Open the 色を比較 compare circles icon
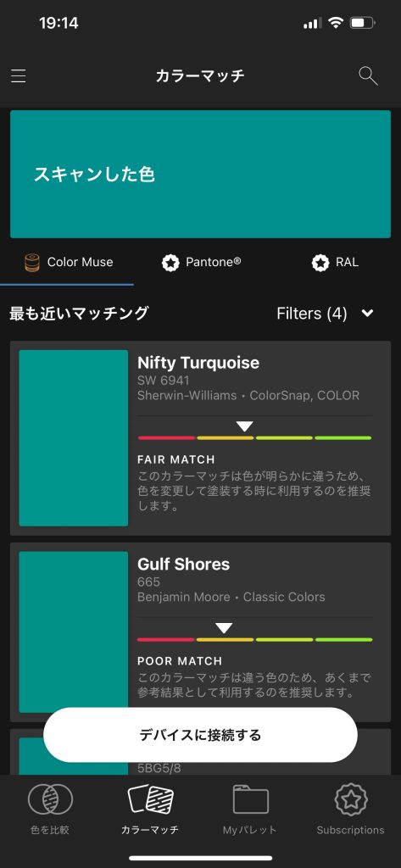The image size is (401, 868). pos(50,799)
